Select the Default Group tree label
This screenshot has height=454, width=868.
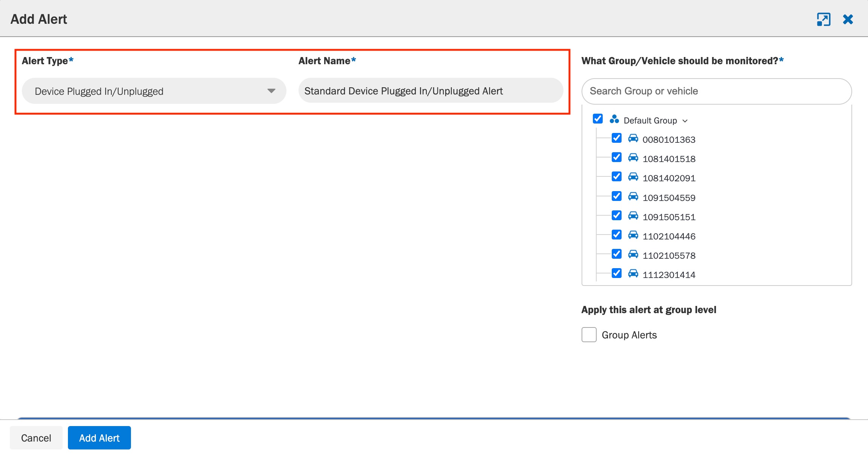click(x=650, y=120)
